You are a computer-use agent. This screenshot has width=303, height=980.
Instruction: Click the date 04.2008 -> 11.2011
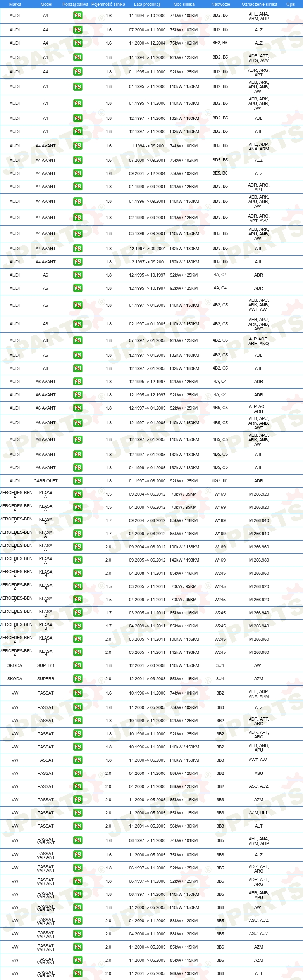pyautogui.click(x=147, y=573)
